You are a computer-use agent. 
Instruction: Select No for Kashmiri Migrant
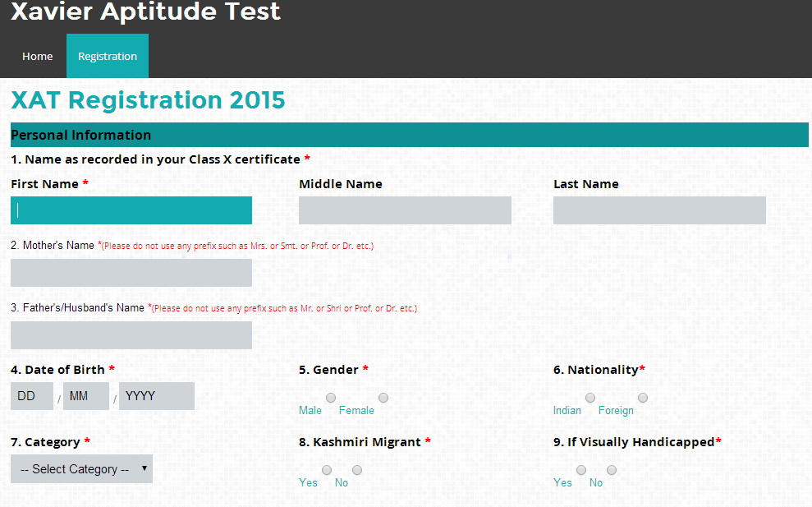coord(356,469)
